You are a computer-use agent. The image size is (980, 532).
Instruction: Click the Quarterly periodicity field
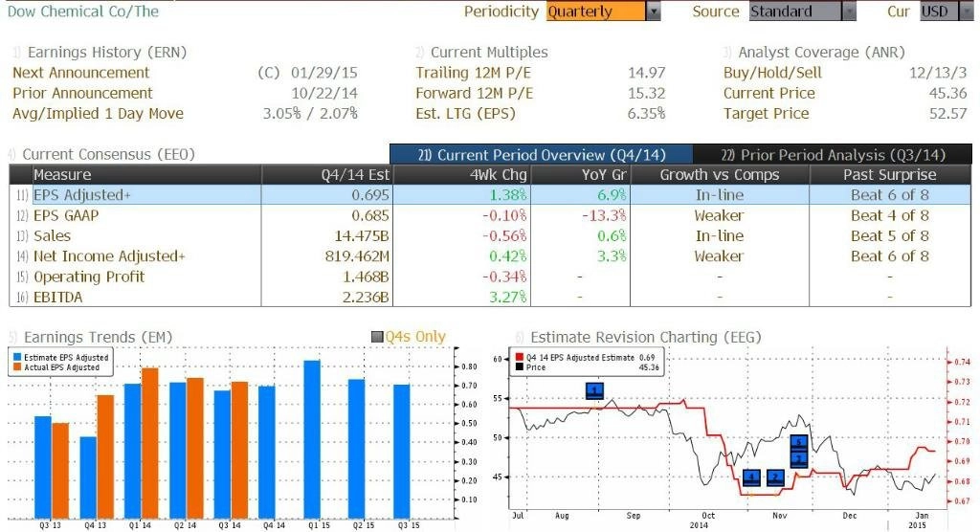tap(595, 11)
